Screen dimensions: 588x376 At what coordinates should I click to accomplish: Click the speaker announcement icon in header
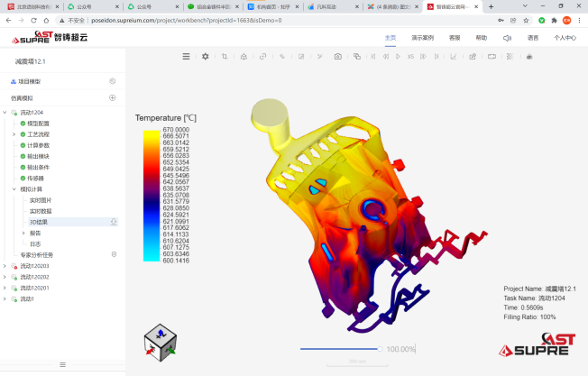click(507, 38)
